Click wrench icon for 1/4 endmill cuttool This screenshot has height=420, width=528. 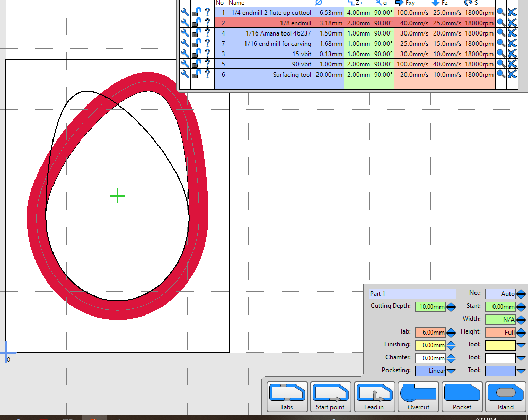[185, 12]
